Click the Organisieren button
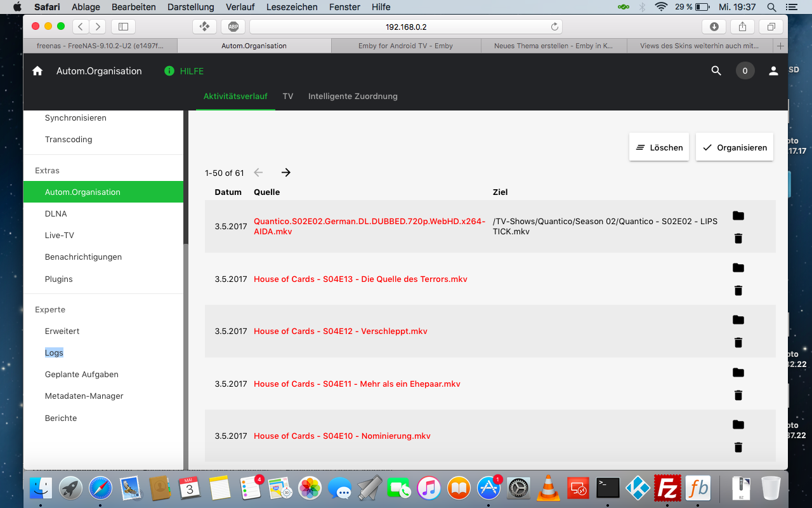This screenshot has height=508, width=812. 735,147
